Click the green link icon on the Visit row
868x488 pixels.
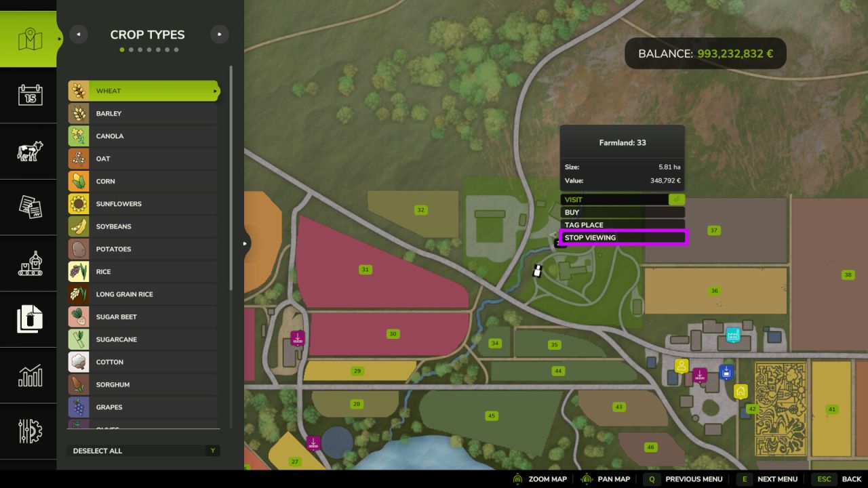tap(677, 199)
